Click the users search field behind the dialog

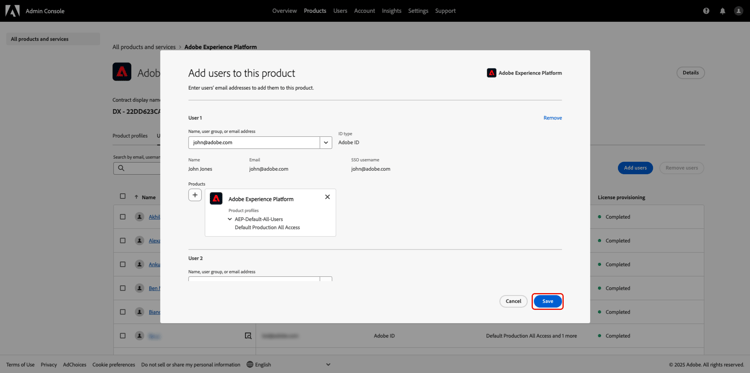click(137, 168)
